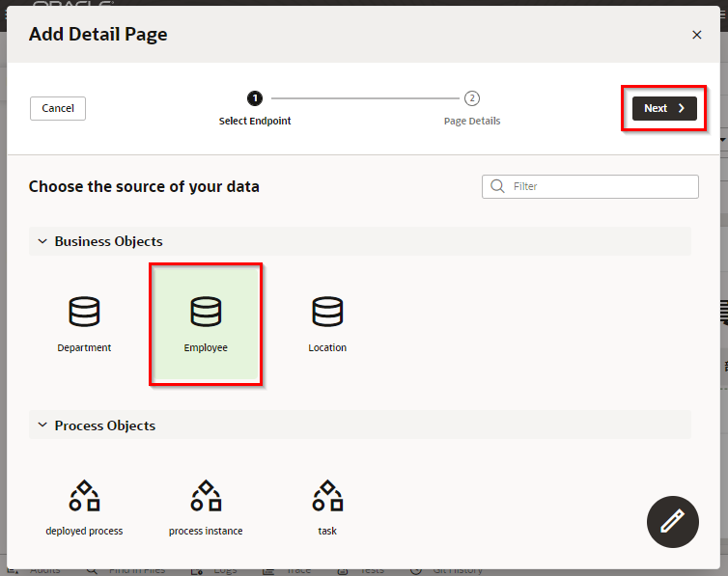728x576 pixels.
Task: Go to step 1 Select Endpoint
Action: click(x=254, y=98)
